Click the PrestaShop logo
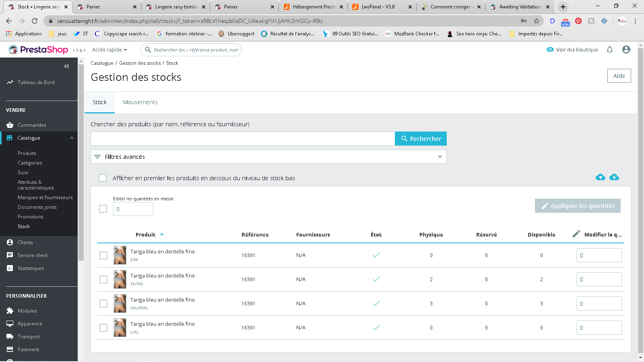Viewport: 644px width, 362px height. 39,49
